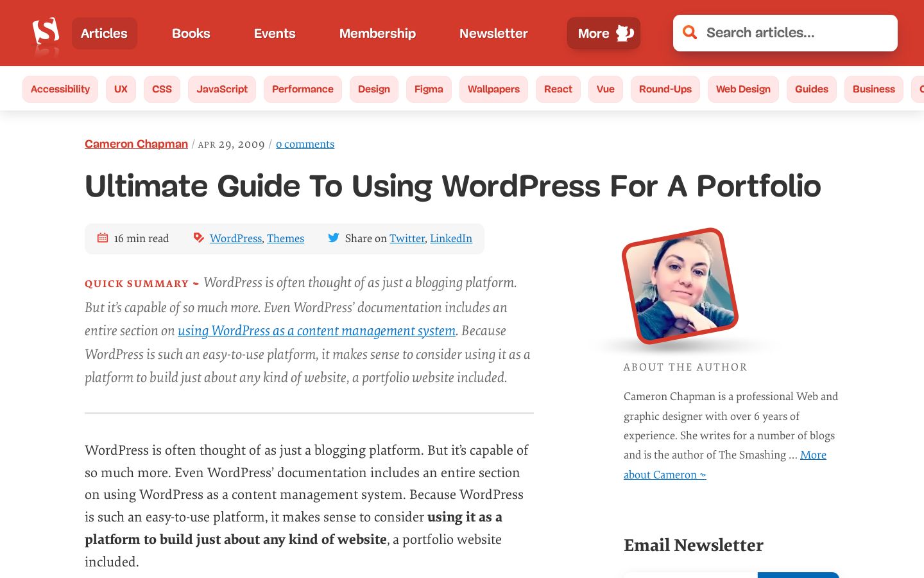Select the Figma category tag
The image size is (924, 578).
[x=429, y=89]
